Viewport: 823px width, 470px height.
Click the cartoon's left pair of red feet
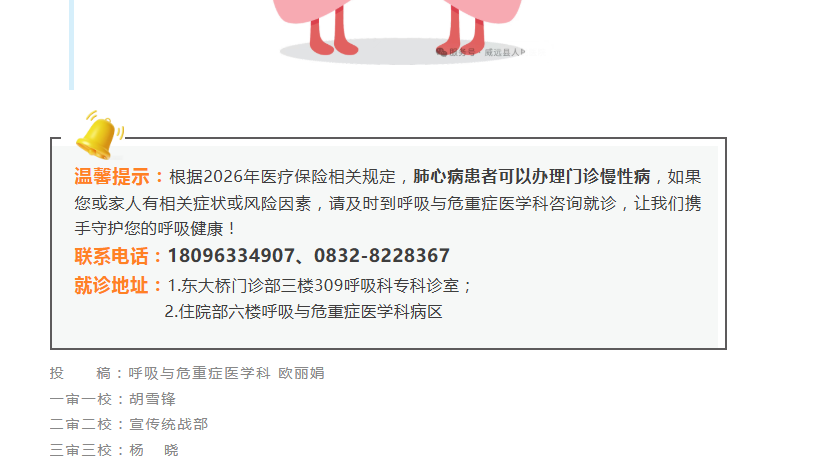pyautogui.click(x=334, y=33)
